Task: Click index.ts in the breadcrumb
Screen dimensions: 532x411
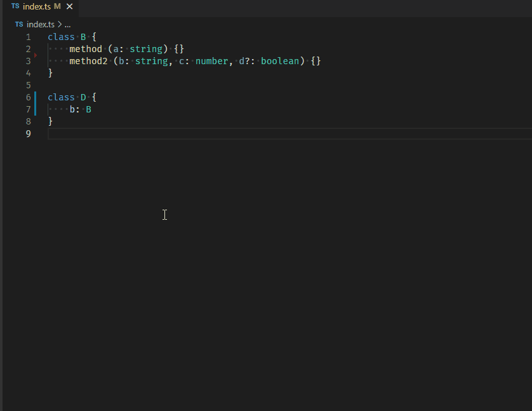Action: [41, 24]
